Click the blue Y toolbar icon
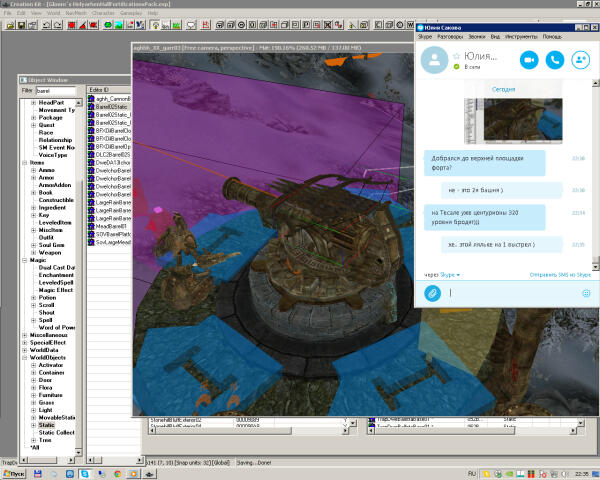Viewport: 600px width, 480px height. 140,25
